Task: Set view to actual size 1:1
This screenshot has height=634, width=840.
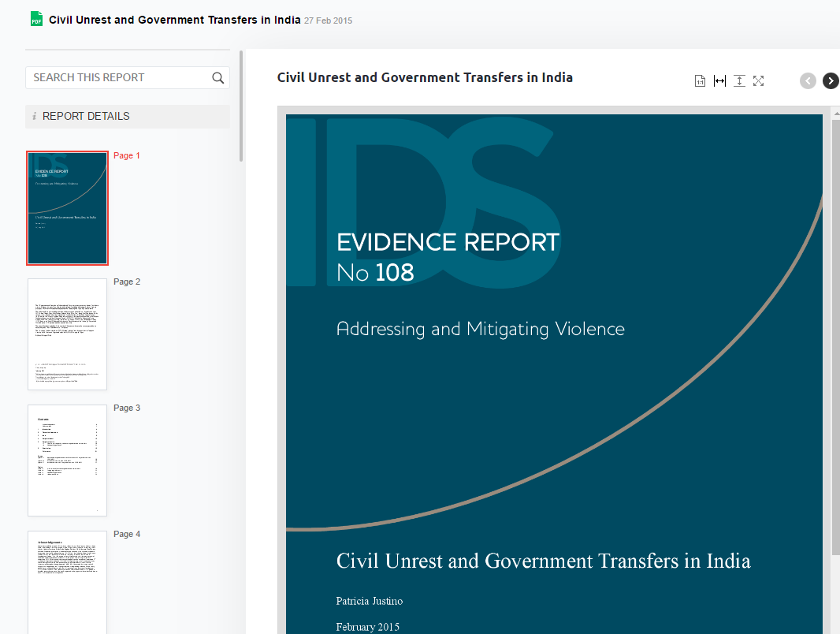Action: (700, 81)
